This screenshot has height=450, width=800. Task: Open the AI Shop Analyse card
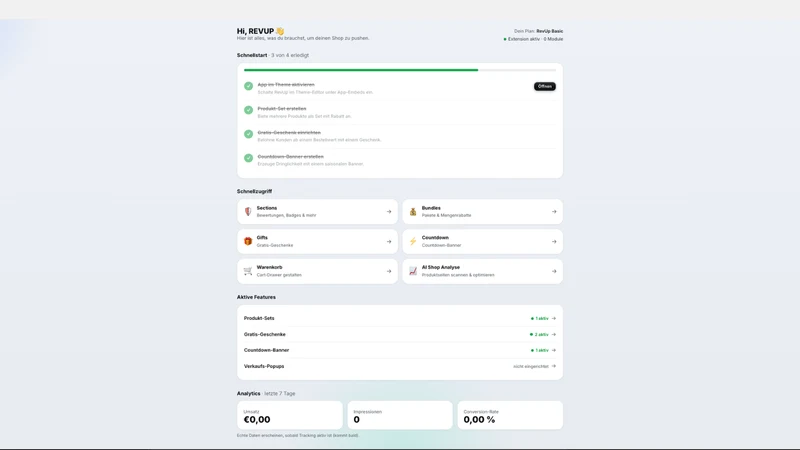coord(483,271)
